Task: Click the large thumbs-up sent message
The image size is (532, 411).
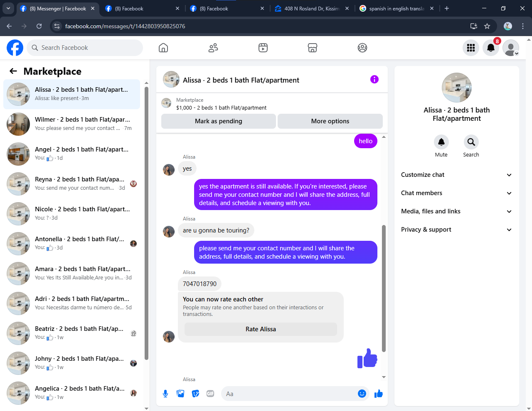Action: coord(367,358)
